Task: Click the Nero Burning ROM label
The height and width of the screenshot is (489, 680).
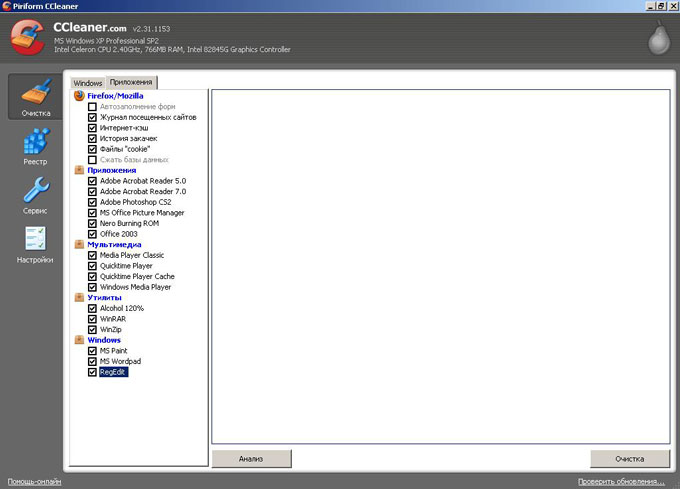Action: click(x=130, y=223)
